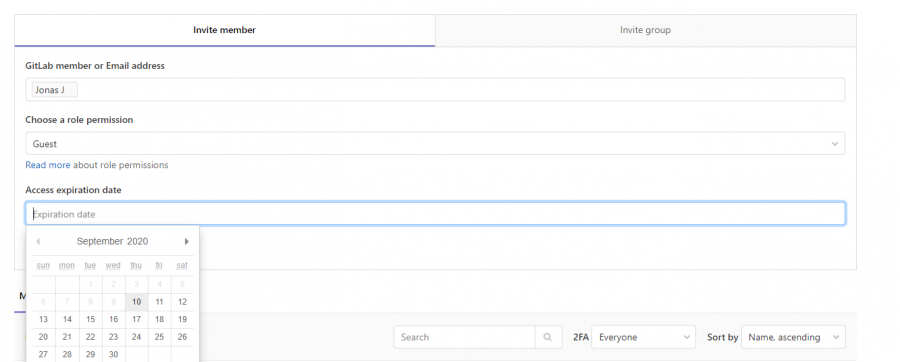The height and width of the screenshot is (362, 900).
Task: Select September 20 in the date picker
Action: pos(43,337)
